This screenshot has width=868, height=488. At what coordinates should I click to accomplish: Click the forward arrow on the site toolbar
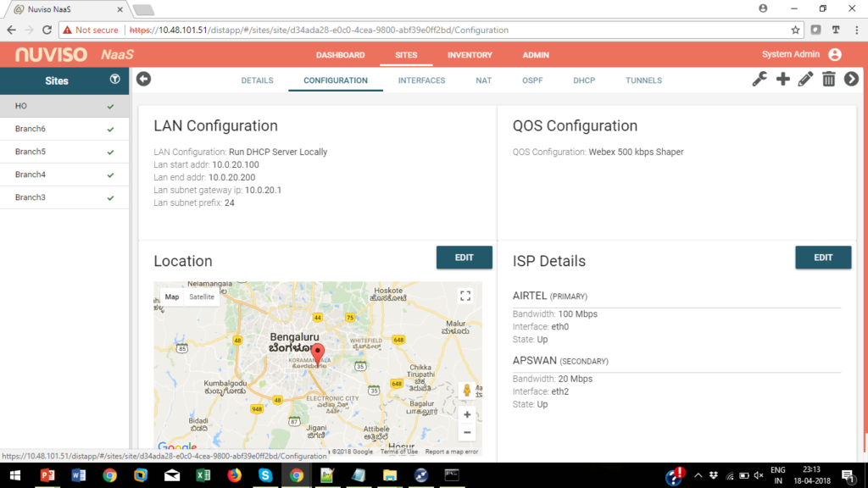[x=851, y=79]
